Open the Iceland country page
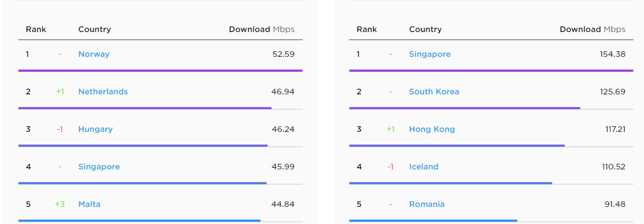This screenshot has height=224, width=644. (x=424, y=167)
